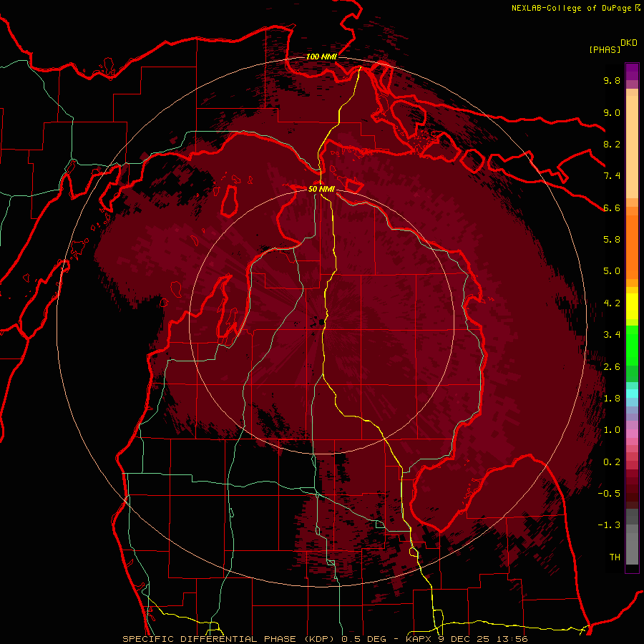
Task: Click the green segment of the colorbar
Action: tap(632, 346)
